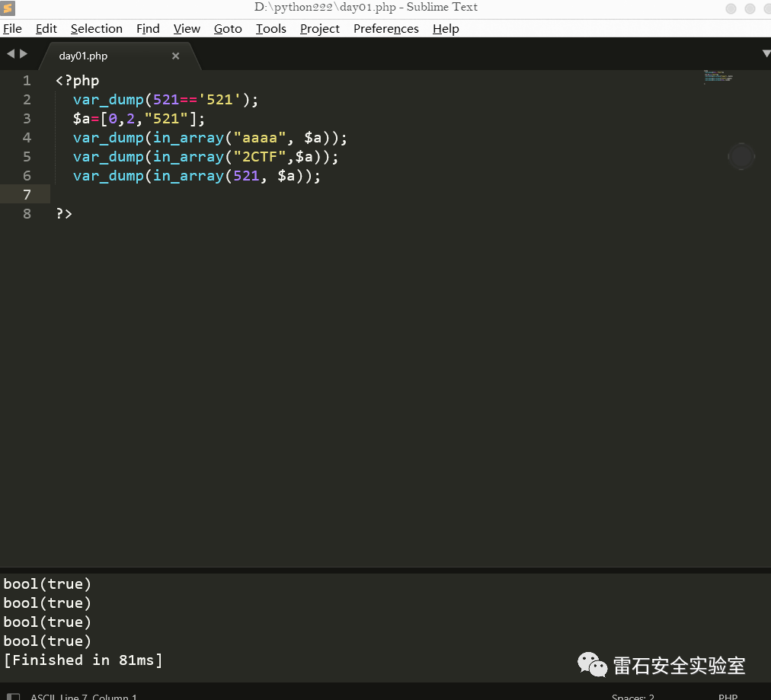Viewport: 771px width, 700px height.
Task: Toggle the side bar from status bar icon
Action: [x=13, y=696]
